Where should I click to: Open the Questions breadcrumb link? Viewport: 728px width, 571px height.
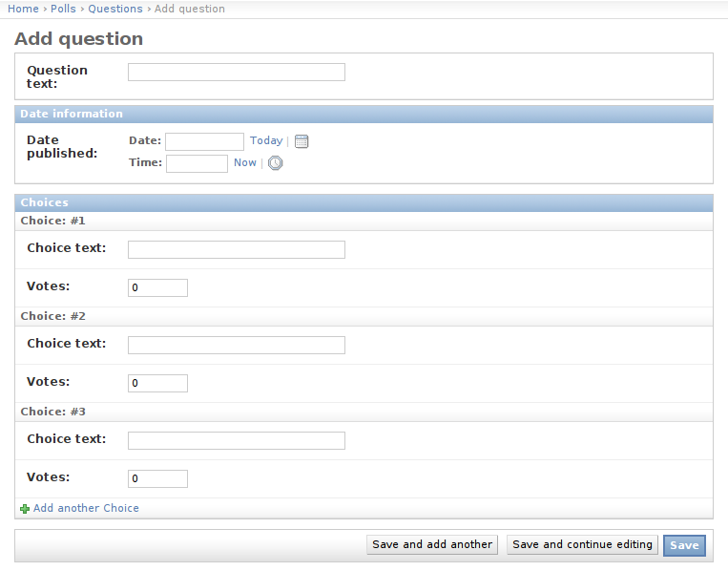click(115, 9)
